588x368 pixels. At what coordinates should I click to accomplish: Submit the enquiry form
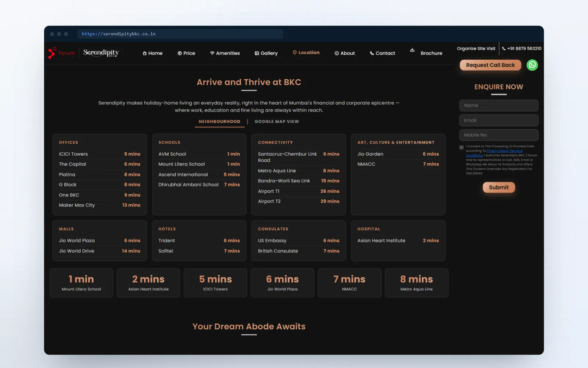[x=499, y=187]
